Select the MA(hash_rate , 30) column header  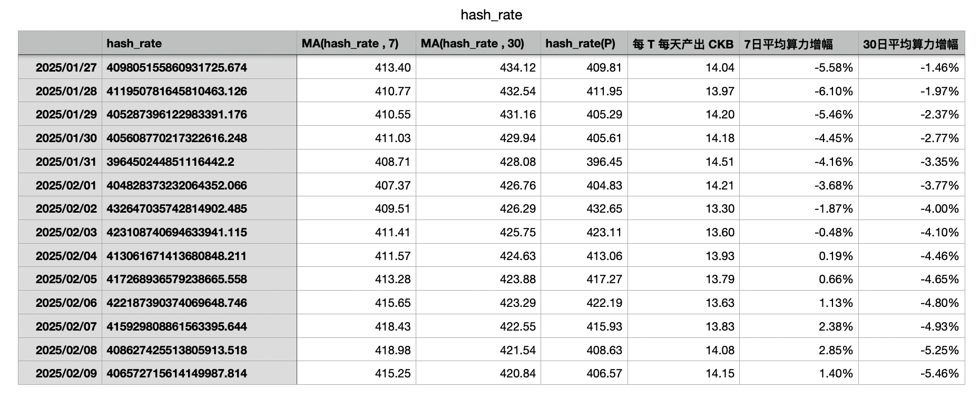pyautogui.click(x=478, y=43)
